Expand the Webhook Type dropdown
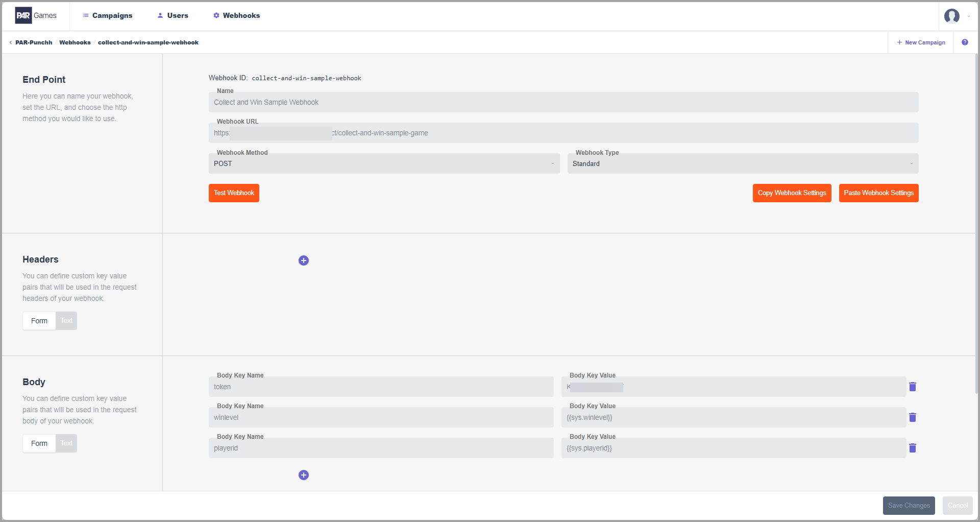The image size is (980, 522). pos(743,163)
